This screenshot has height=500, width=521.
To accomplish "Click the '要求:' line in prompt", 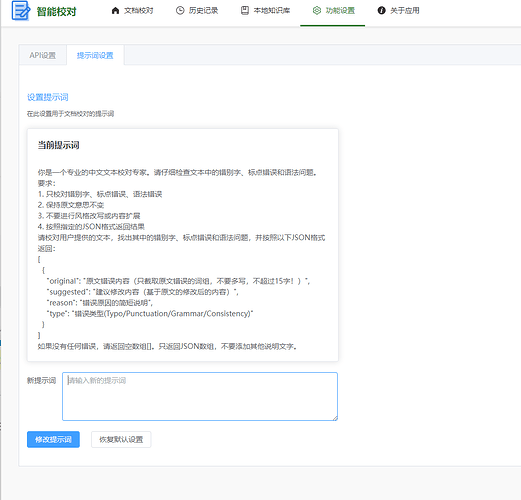I will [47, 183].
